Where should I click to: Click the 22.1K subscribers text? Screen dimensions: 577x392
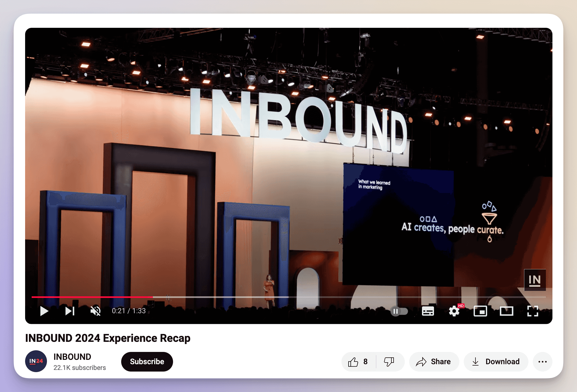pyautogui.click(x=80, y=368)
